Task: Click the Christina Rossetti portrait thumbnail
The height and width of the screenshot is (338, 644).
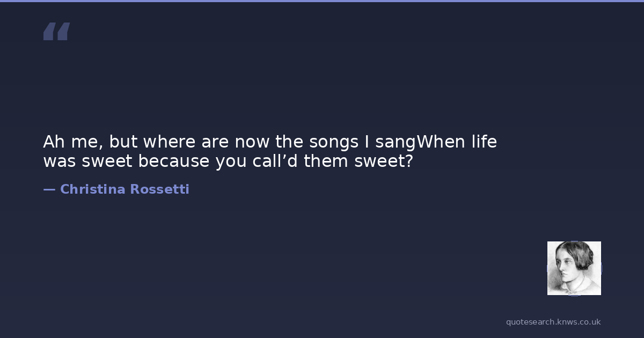Action: (574, 268)
